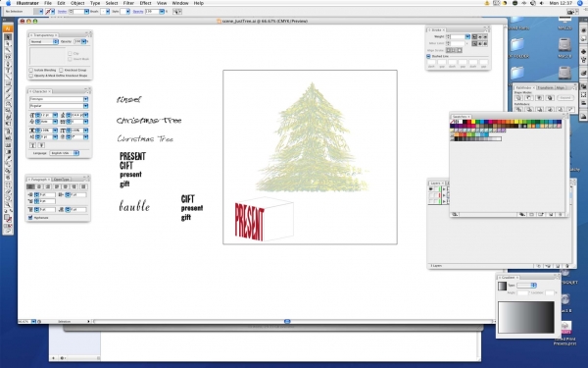This screenshot has height=368, width=588.
Task: Choose the butt cap in Stroke panel
Action: point(474,37)
